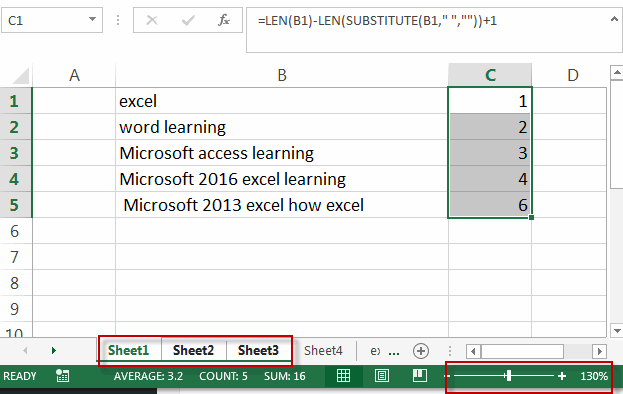The image size is (623, 394).
Task: Click horizontal scrollbar right arrow
Action: (599, 351)
